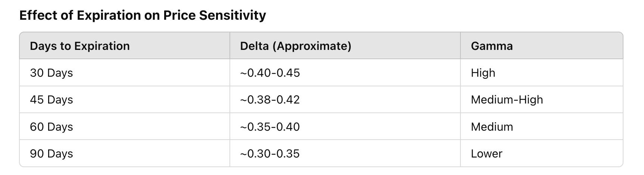This screenshot has width=644, height=175.
Task: Click the 'Gamma' column header
Action: click(x=491, y=46)
